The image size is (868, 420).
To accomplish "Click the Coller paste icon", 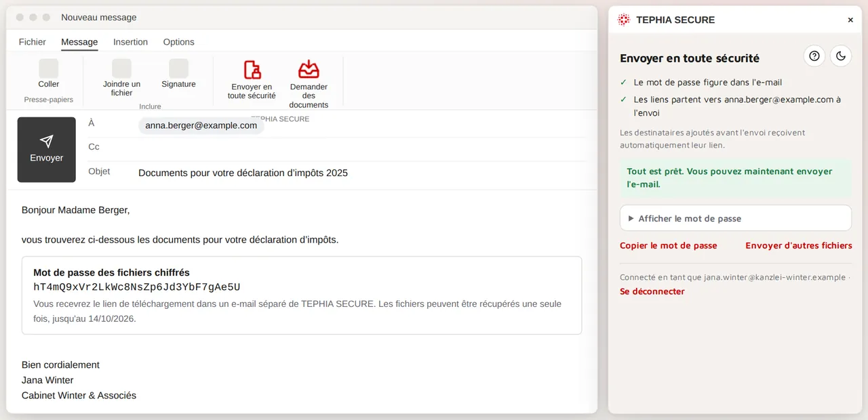I will (49, 68).
